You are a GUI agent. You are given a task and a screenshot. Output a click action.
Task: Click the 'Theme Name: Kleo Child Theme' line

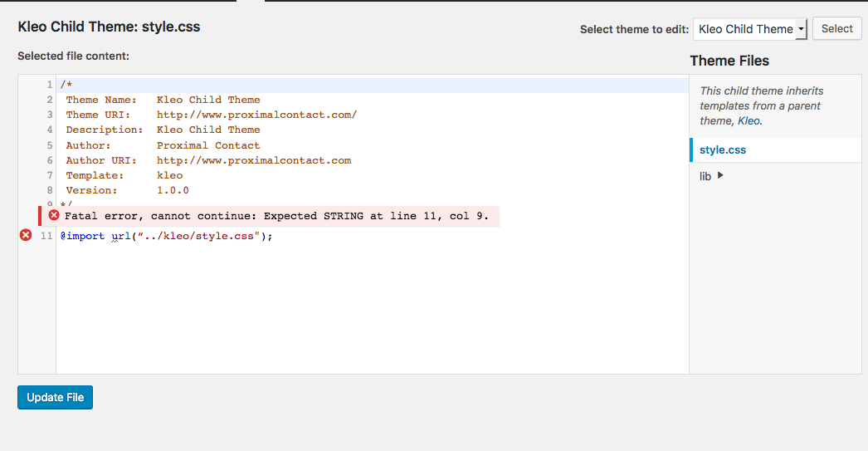coord(163,100)
